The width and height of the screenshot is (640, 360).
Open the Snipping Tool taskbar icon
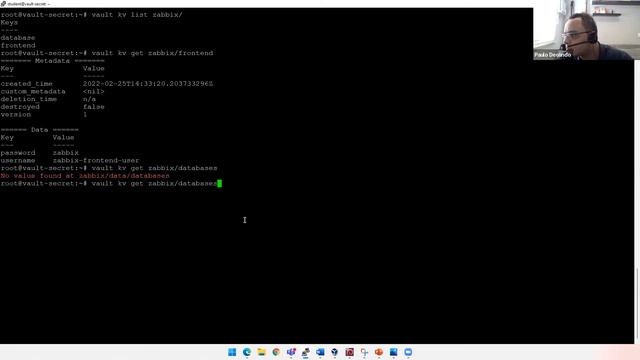[364, 352]
